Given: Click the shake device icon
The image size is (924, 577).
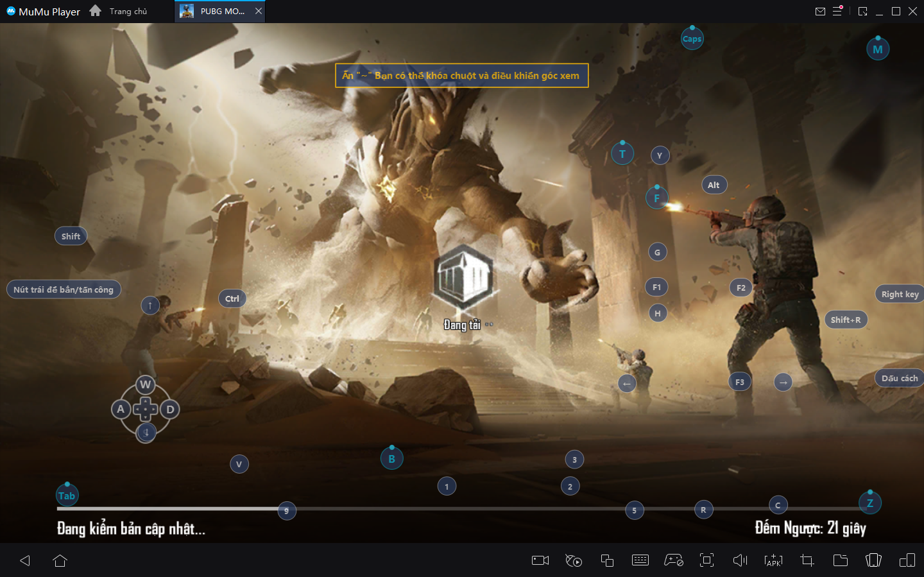Looking at the screenshot, I should tap(873, 560).
